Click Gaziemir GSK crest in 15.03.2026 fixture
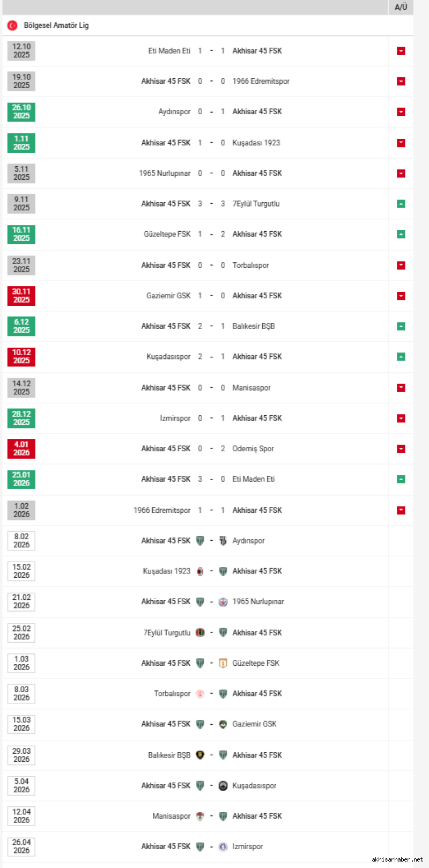The height and width of the screenshot is (868, 429). tap(223, 724)
